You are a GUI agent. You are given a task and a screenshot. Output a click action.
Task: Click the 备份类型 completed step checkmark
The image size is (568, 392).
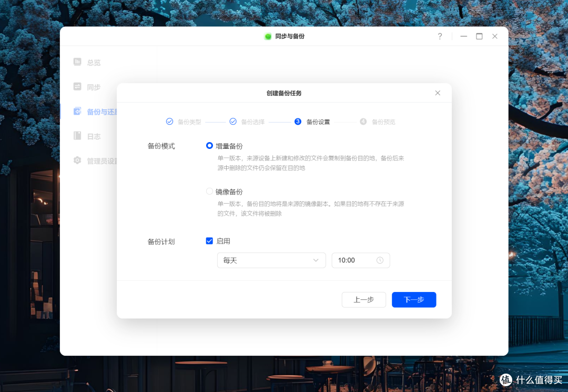(x=169, y=122)
